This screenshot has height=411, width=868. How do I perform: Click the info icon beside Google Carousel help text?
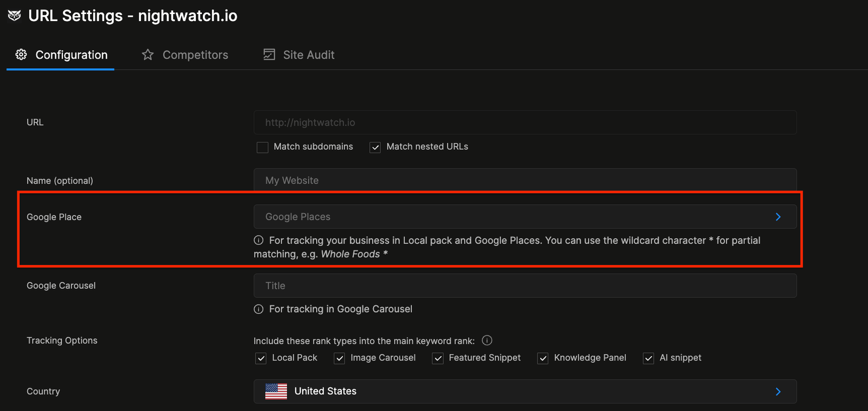(x=259, y=309)
